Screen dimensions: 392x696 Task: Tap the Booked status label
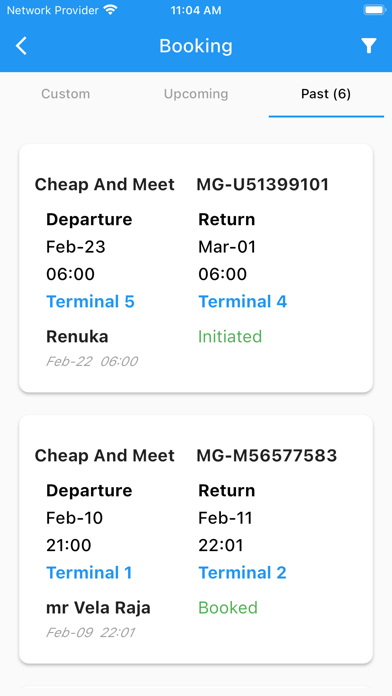click(x=228, y=607)
